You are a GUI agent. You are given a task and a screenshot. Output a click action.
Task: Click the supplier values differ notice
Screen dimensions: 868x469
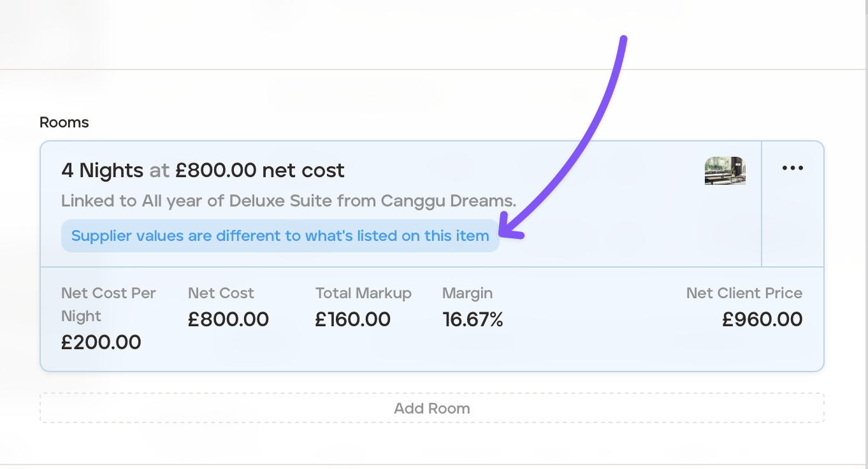point(280,236)
